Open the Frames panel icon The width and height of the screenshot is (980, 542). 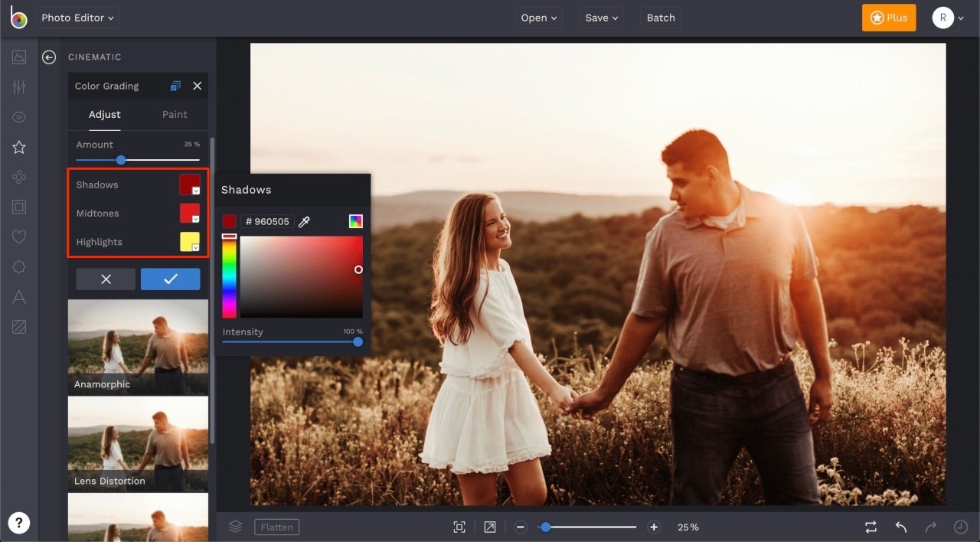18,207
